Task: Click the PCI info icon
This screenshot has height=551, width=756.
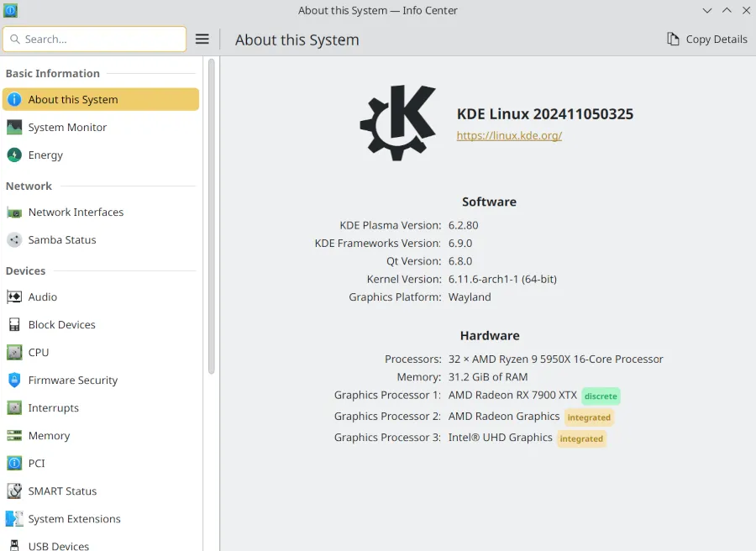Action: (x=14, y=464)
